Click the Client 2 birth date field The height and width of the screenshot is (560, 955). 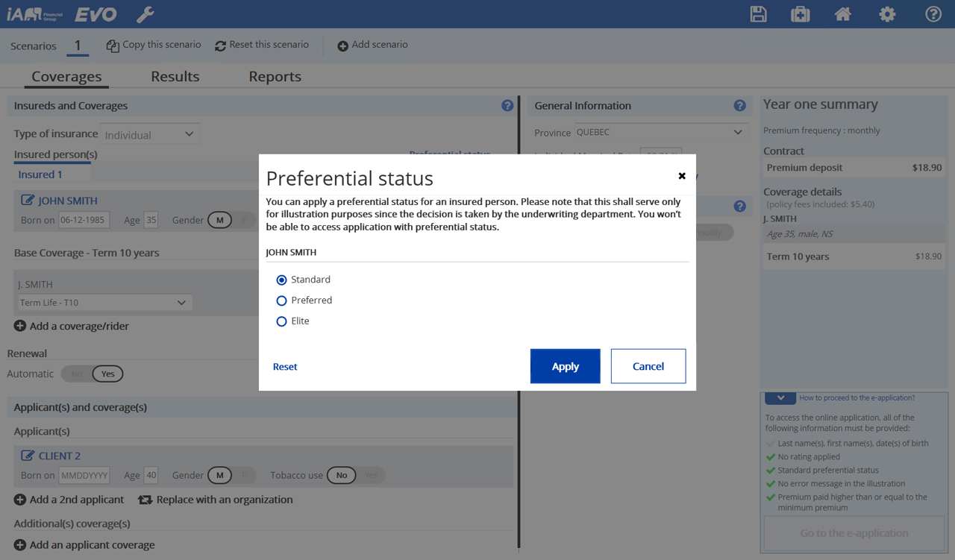click(x=84, y=476)
